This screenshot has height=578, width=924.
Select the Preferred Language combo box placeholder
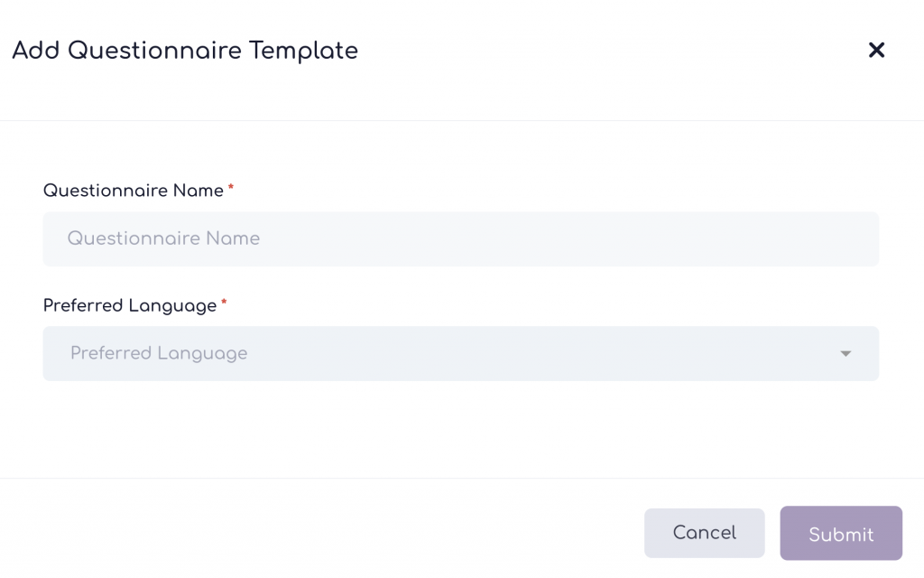[x=159, y=353]
